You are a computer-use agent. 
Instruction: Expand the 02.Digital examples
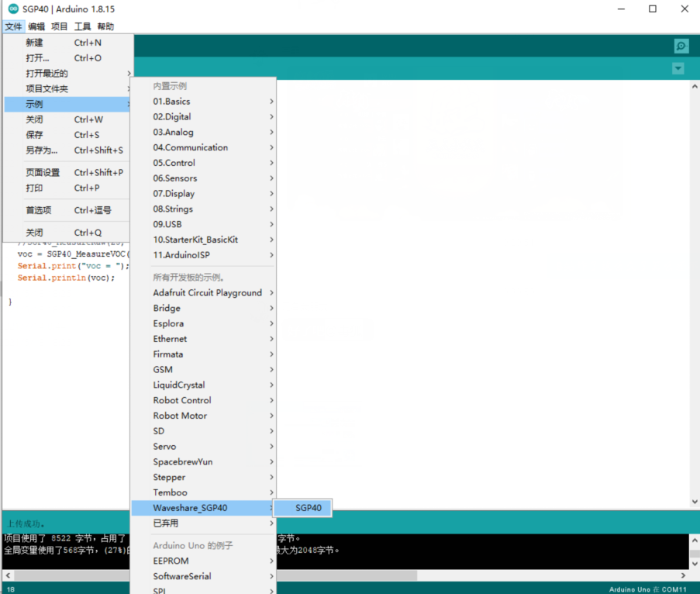click(x=204, y=116)
